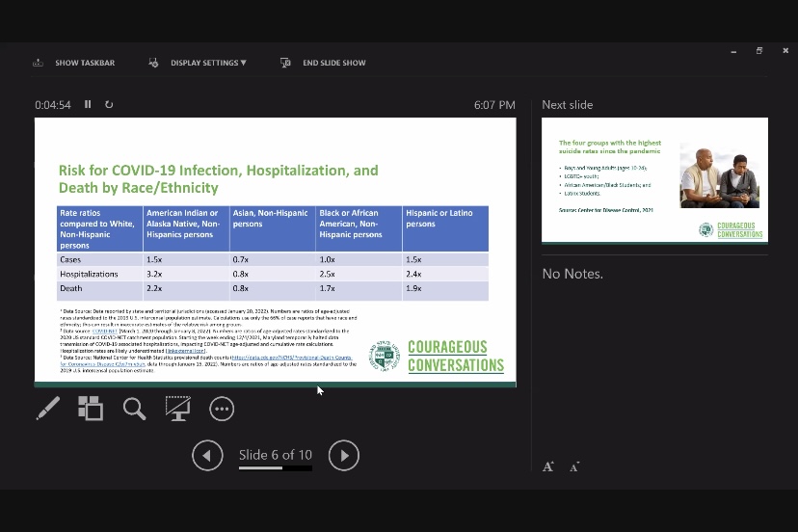The width and height of the screenshot is (798, 532).
Task: Click END SLIDE SHOW text
Action: [334, 63]
